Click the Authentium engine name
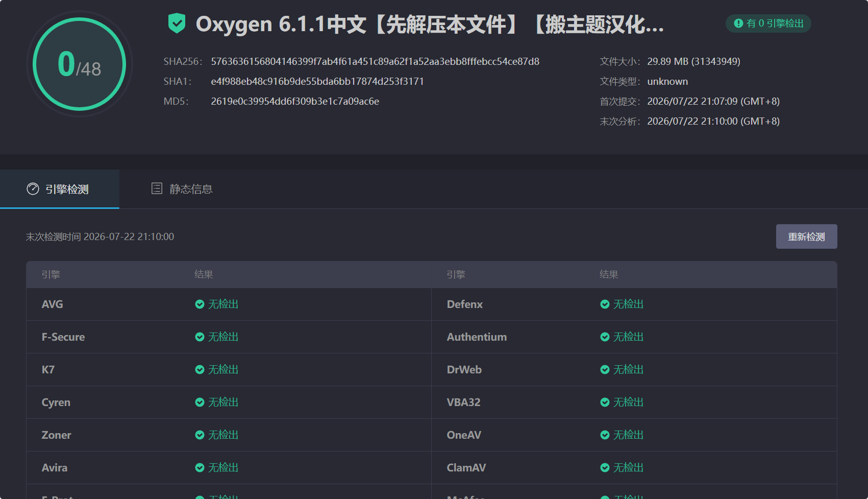Screen dimensions: 868x499 point(477,337)
